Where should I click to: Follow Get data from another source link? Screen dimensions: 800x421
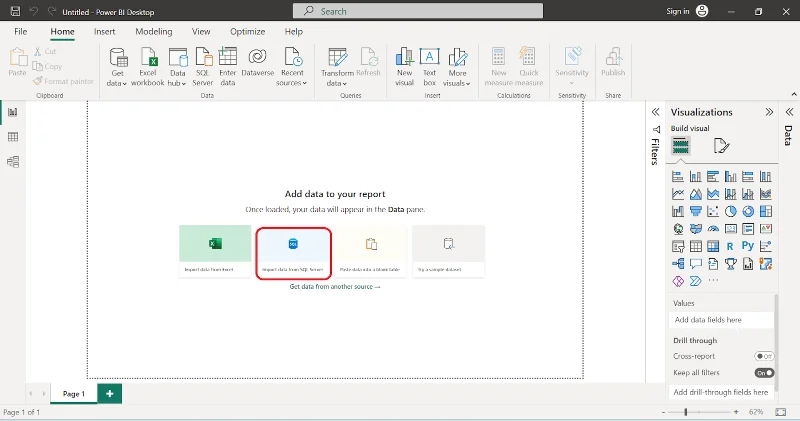click(x=335, y=287)
